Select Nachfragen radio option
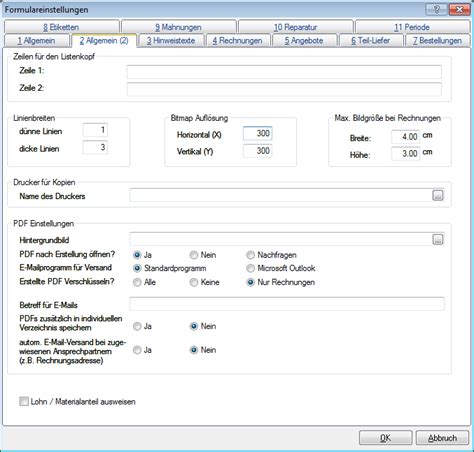 (x=250, y=255)
